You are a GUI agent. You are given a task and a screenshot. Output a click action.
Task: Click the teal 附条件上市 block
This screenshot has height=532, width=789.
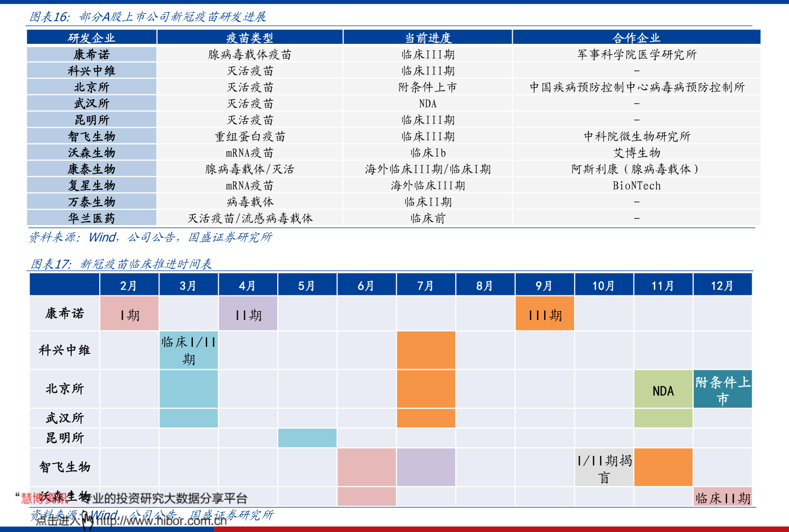[x=723, y=389]
